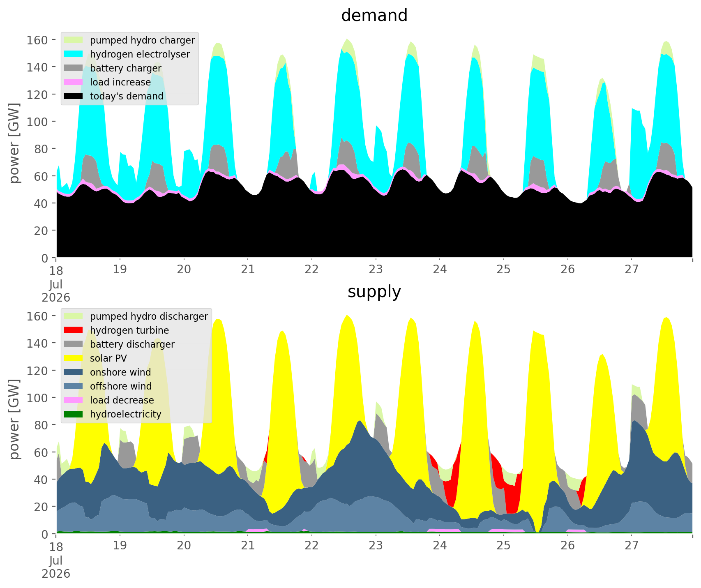This screenshot has height=588, width=701.
Task: Click the pumped hydro charger legend swatch
Action: [74, 40]
